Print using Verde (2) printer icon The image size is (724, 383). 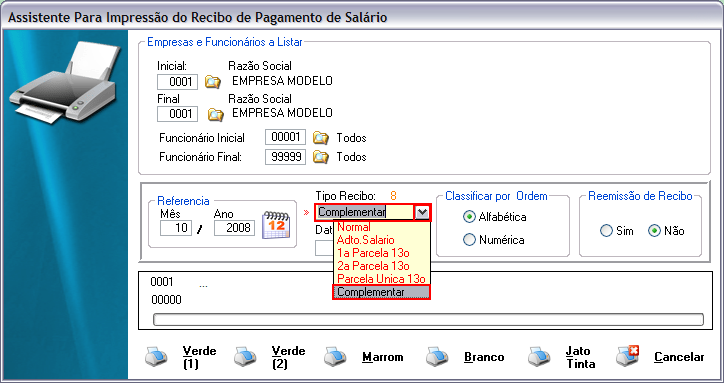246,357
